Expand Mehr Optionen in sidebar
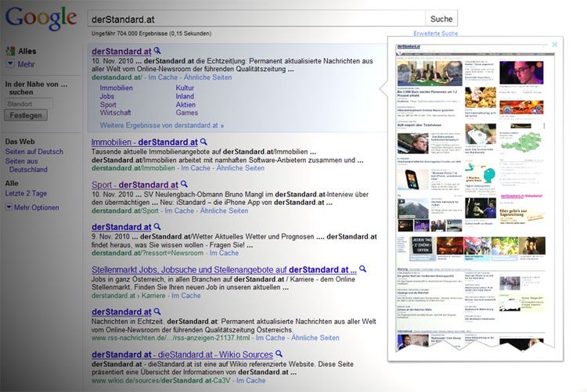The height and width of the screenshot is (392, 587). click(x=32, y=207)
